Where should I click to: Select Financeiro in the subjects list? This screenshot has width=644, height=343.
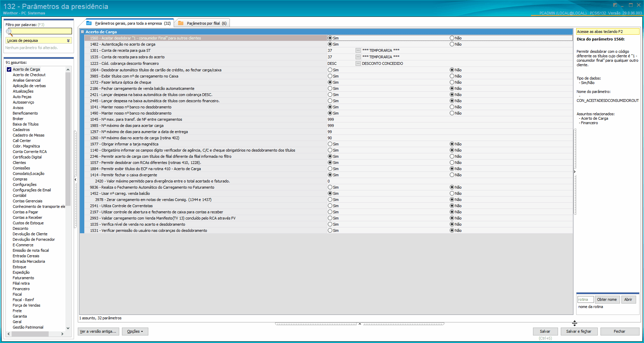tap(21, 289)
